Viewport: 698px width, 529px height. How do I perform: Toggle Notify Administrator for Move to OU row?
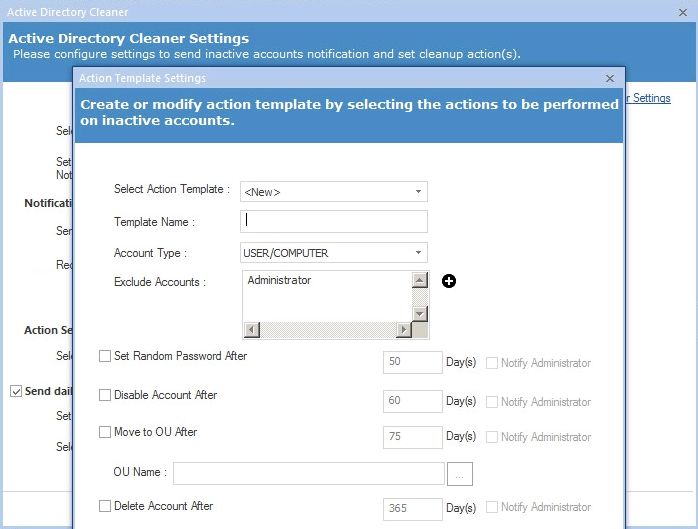(x=491, y=437)
